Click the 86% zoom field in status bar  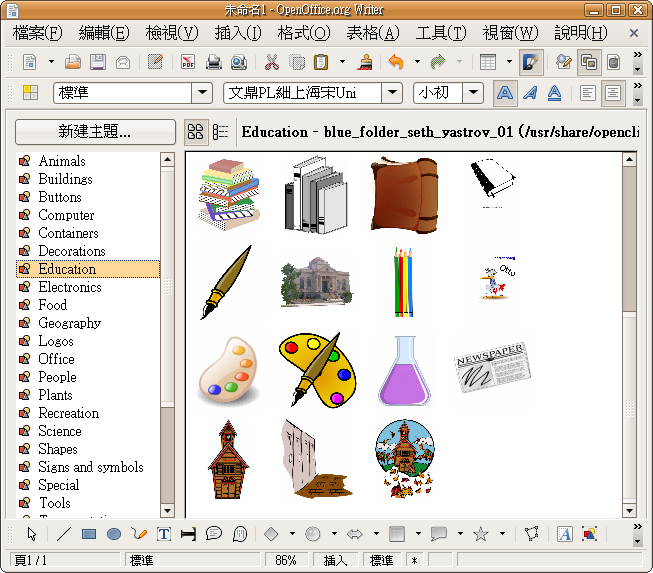point(286,560)
